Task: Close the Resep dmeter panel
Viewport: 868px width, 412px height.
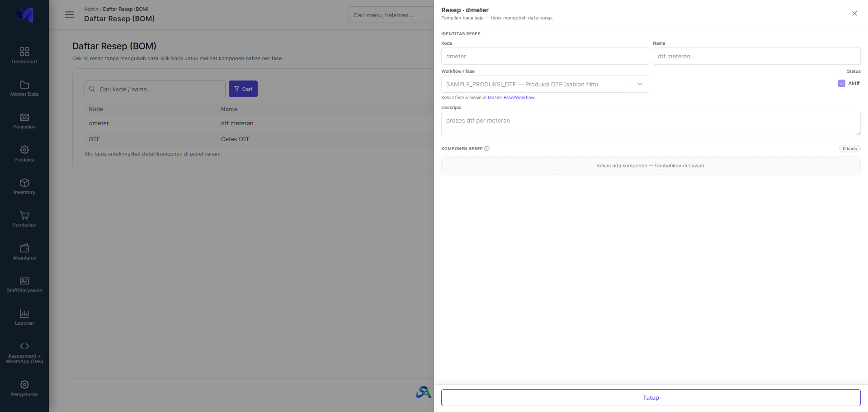Action: point(854,13)
